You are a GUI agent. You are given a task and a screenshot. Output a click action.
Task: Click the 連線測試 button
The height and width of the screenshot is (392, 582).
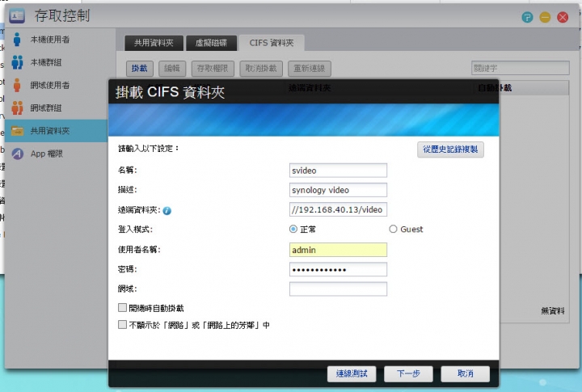352,373
